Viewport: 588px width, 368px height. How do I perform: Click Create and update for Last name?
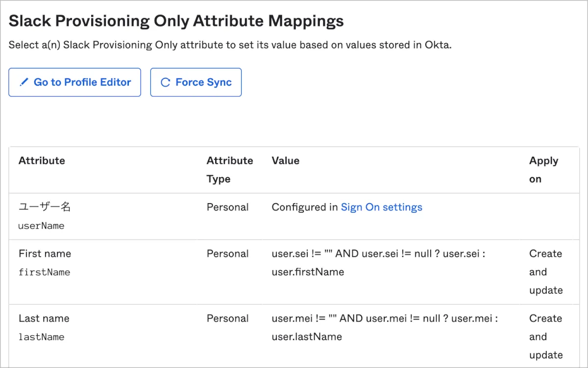pyautogui.click(x=545, y=336)
